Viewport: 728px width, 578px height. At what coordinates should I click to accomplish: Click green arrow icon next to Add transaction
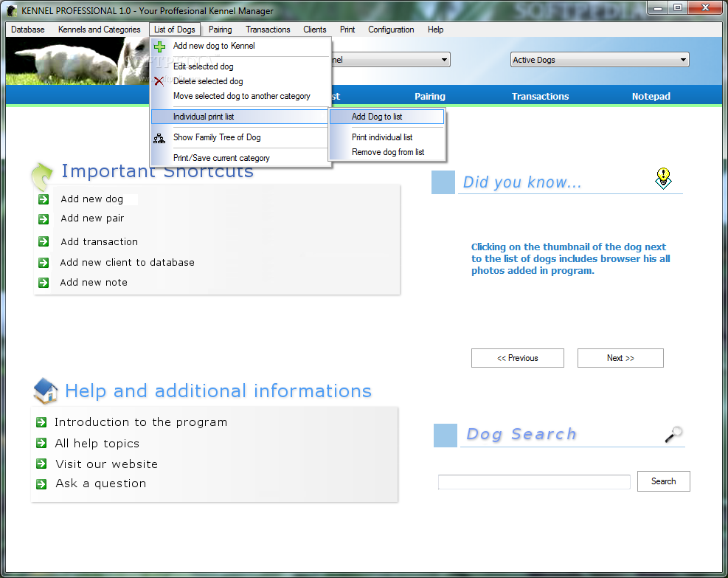click(x=44, y=241)
